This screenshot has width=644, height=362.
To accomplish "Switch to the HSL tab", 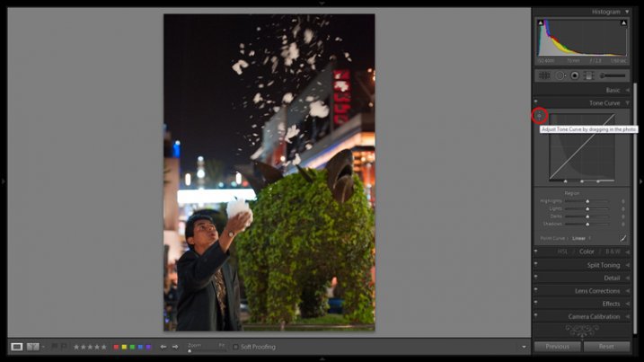I will coord(562,252).
